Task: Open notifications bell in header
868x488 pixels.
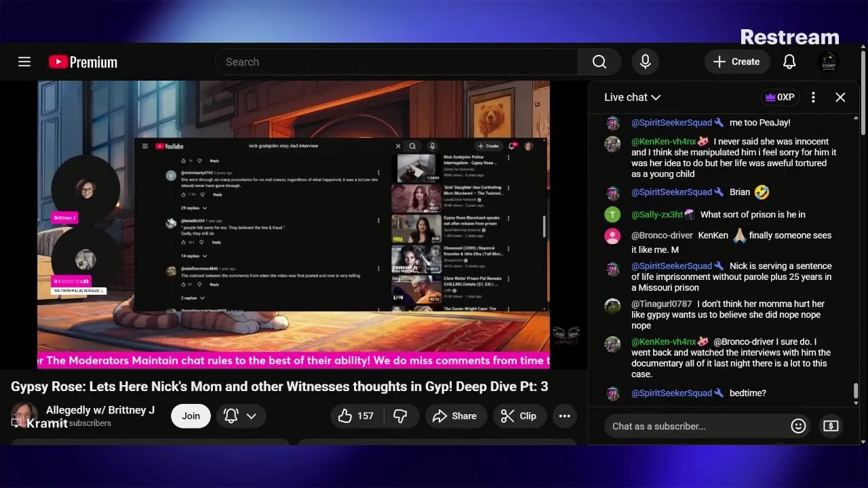Action: click(789, 62)
